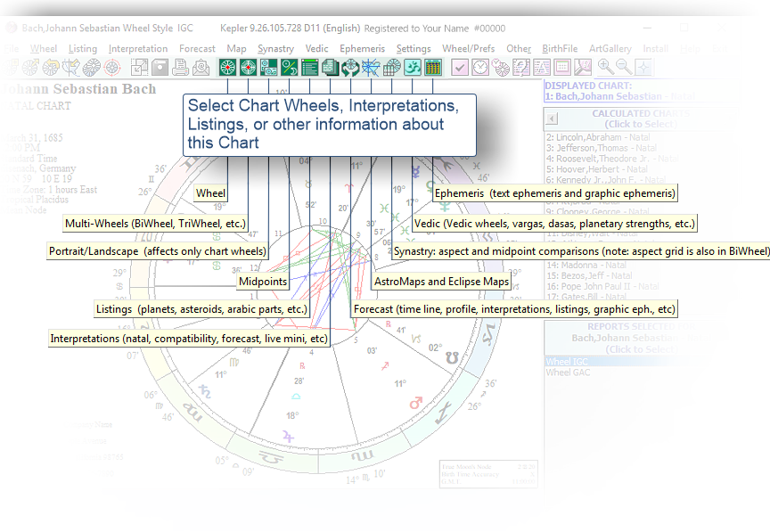
Task: Click the printer icon in toolbar
Action: click(181, 67)
